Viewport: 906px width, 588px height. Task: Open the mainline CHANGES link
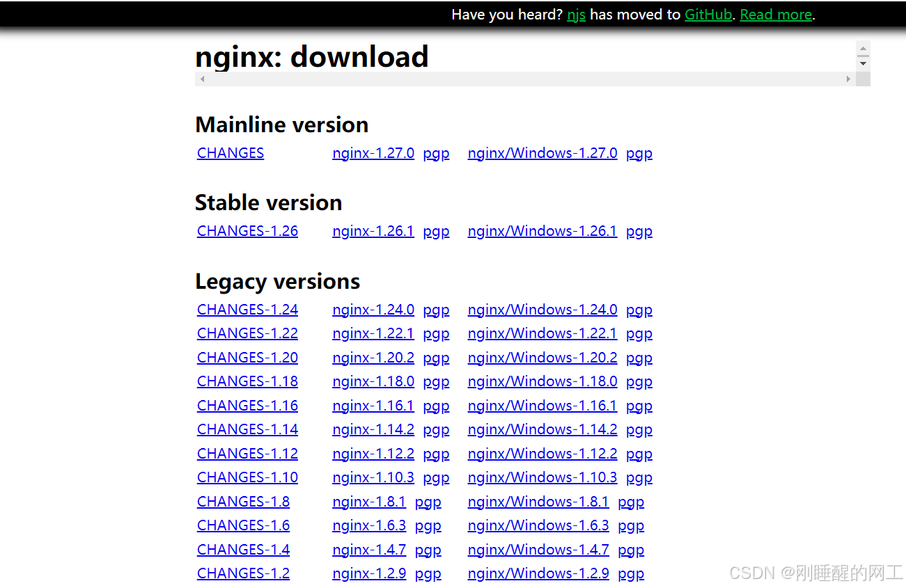231,153
